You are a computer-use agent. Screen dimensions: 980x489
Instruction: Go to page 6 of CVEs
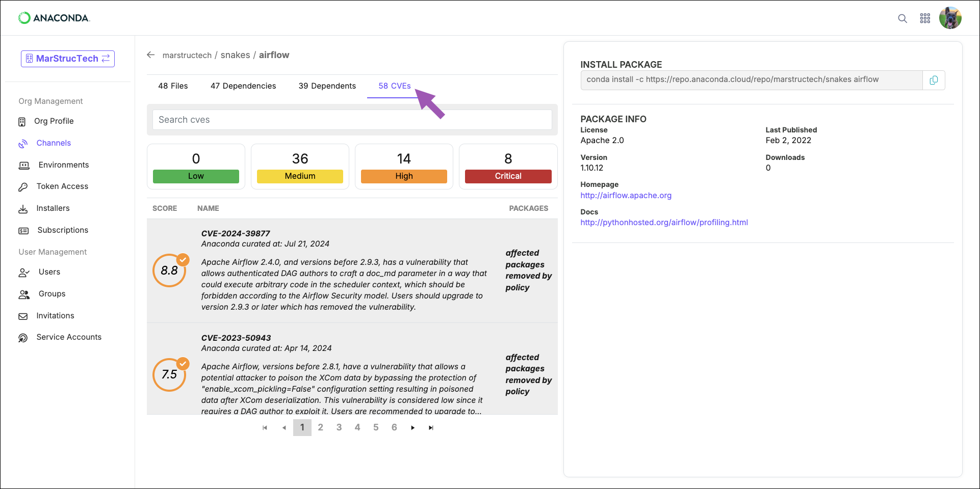pos(394,427)
